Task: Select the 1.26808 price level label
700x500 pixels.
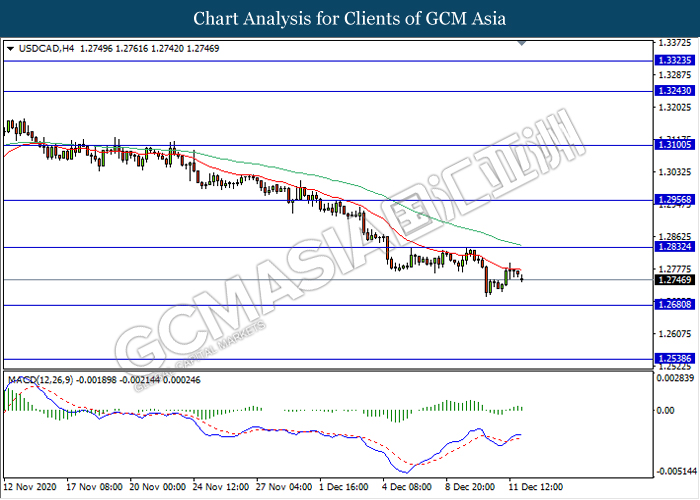Action: pyautogui.click(x=675, y=305)
